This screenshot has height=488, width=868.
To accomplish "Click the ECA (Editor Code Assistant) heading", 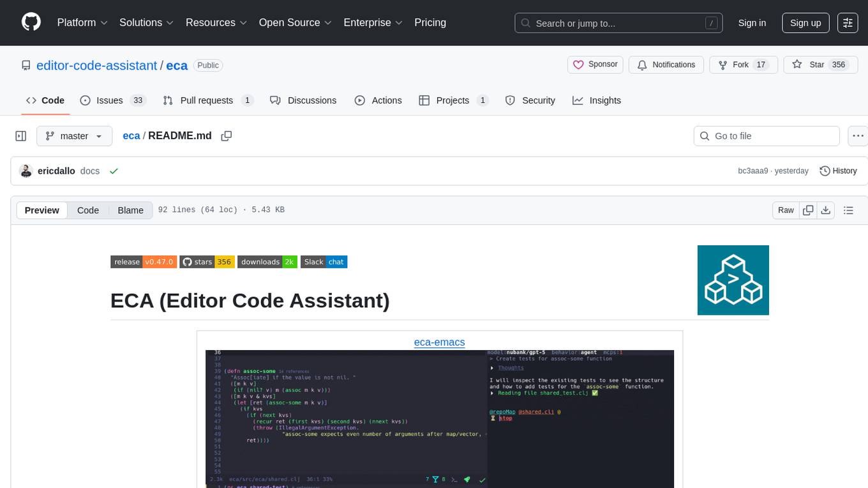I will [x=250, y=300].
